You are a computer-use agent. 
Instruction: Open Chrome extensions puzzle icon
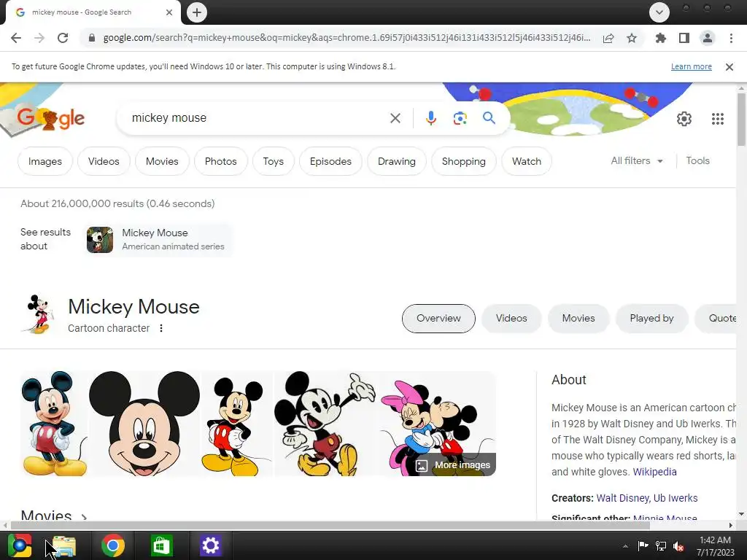(660, 38)
